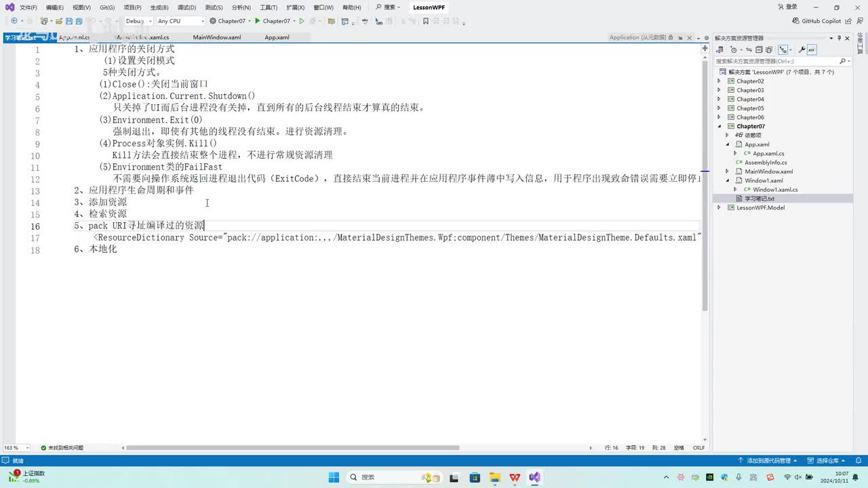
Task: Open Git(G) menu
Action: (107, 7)
